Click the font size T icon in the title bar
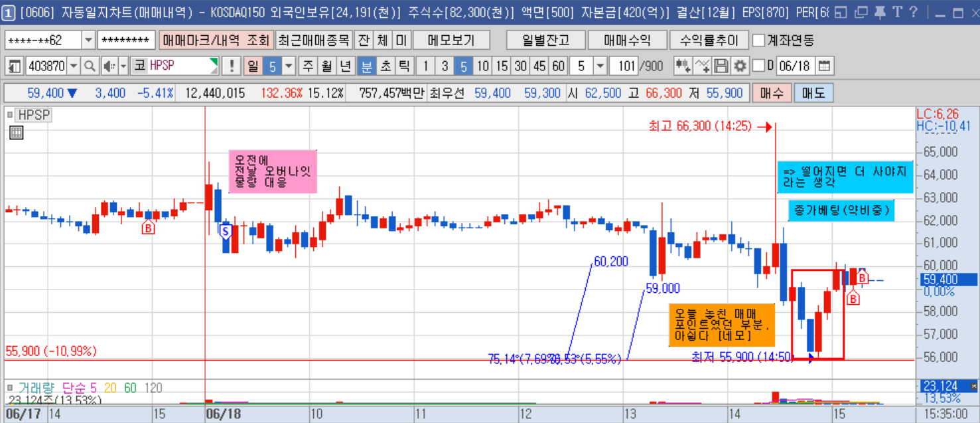The height and width of the screenshot is (423, 980). [x=897, y=12]
